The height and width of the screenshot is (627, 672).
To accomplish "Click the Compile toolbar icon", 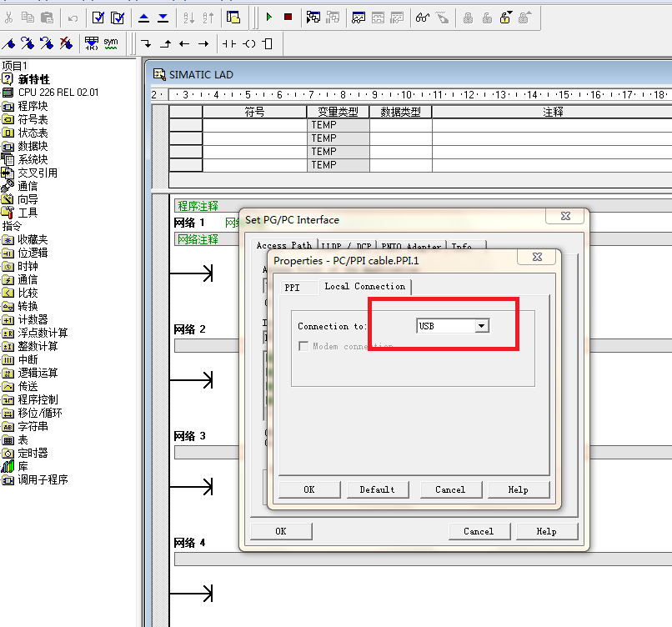I will point(98,18).
